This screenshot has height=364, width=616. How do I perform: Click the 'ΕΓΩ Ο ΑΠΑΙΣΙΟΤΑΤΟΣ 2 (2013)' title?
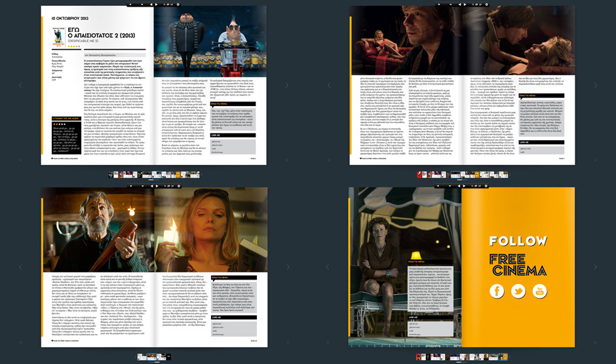[102, 33]
